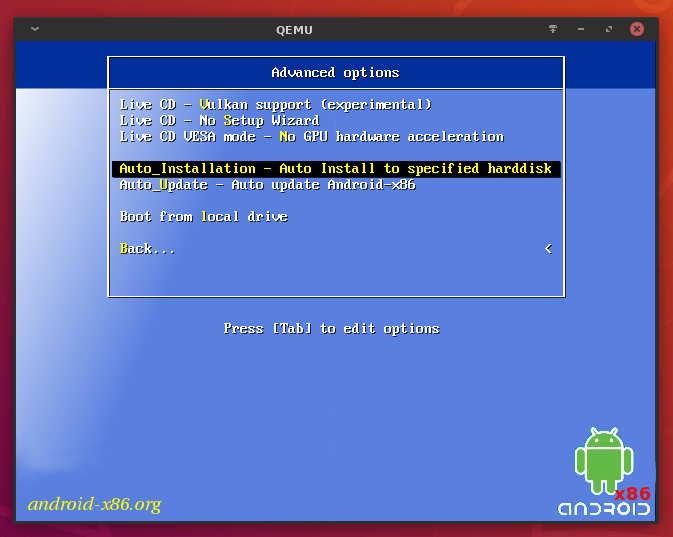673x537 pixels.
Task: Click the Advanced options menu heading
Action: [335, 73]
